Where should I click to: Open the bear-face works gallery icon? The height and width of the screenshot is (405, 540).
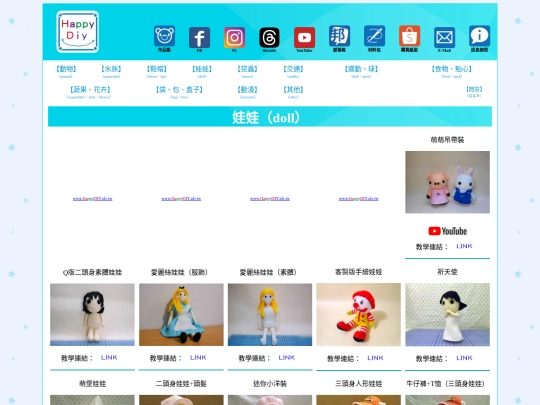pos(164,36)
